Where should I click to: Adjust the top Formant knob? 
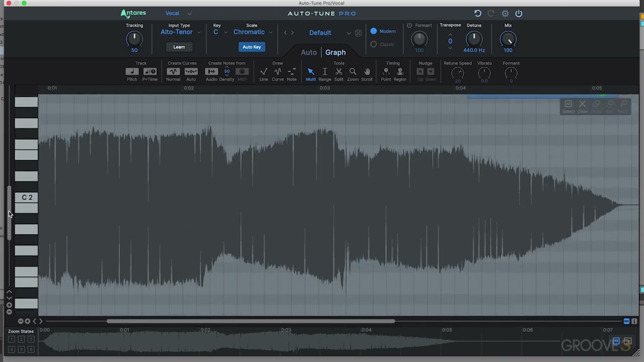pyautogui.click(x=419, y=39)
